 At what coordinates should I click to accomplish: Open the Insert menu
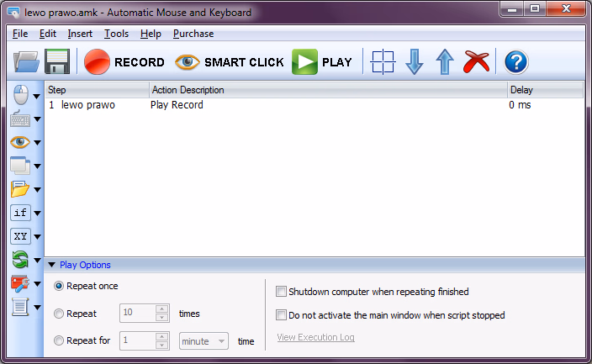click(80, 34)
